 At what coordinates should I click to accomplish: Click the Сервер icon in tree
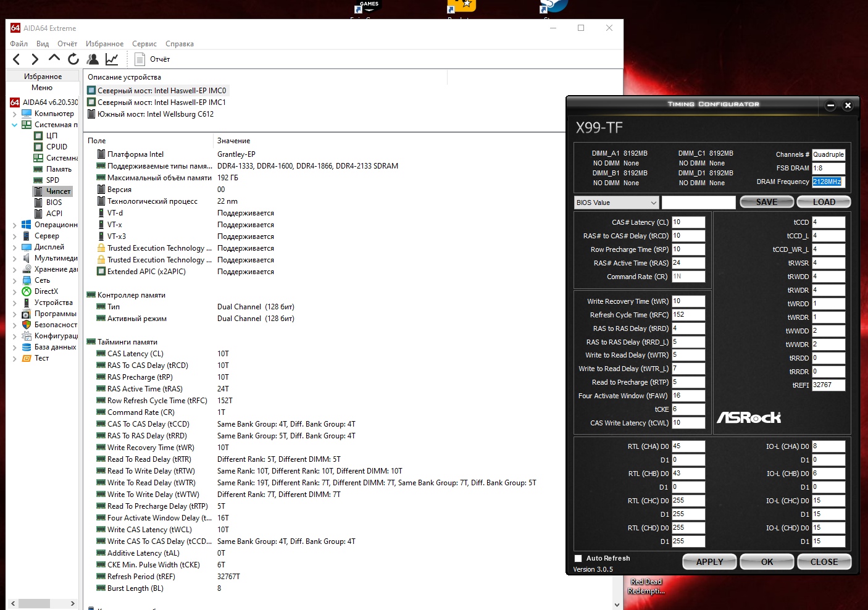tap(27, 236)
